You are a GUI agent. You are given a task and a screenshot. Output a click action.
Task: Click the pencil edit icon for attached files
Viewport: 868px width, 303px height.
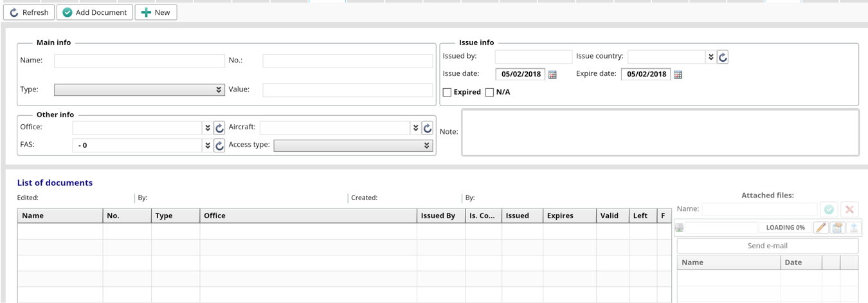[821, 228]
